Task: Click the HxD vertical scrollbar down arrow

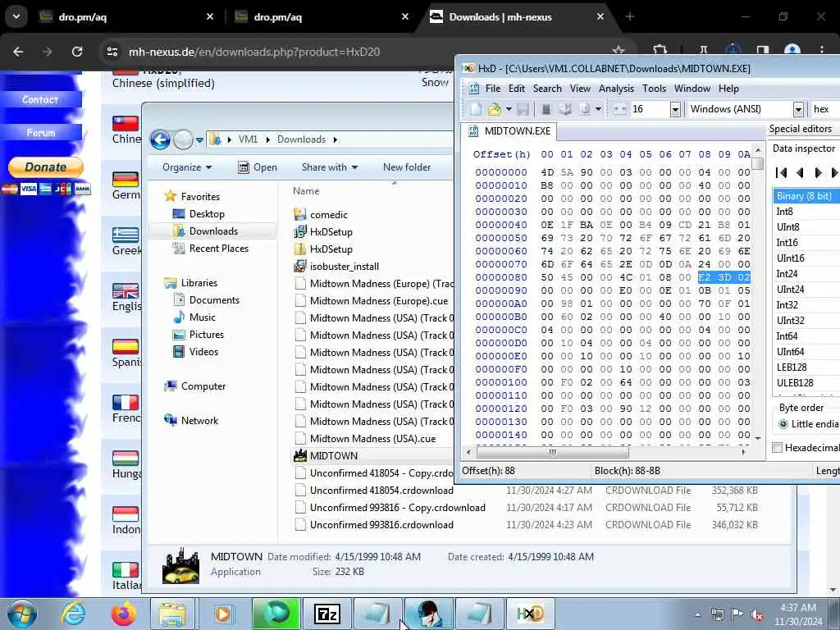Action: tap(757, 438)
